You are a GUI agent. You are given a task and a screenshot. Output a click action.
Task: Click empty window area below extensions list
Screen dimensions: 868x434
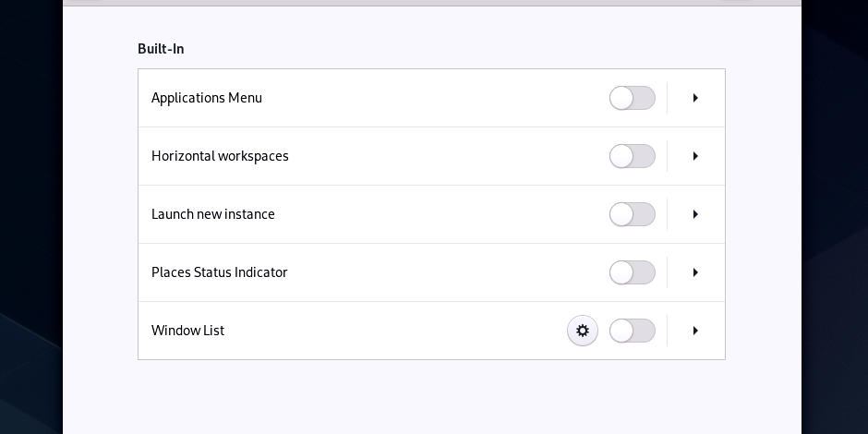431,397
